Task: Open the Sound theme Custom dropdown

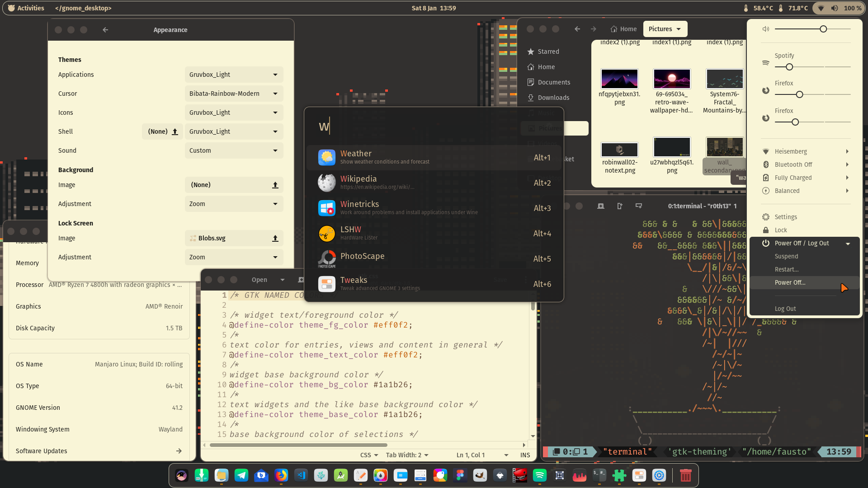Action: (x=234, y=150)
